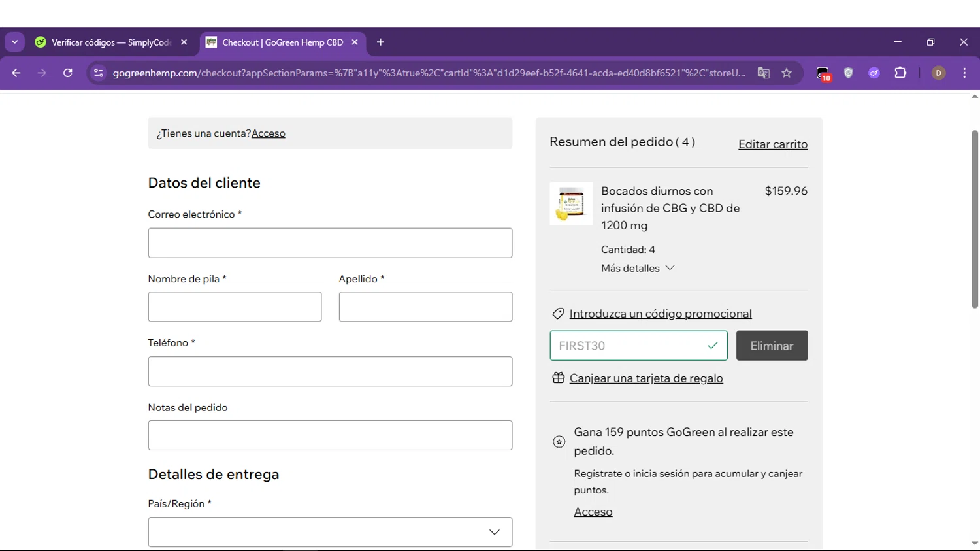Open the Google Translate page icon
980x551 pixels.
pyautogui.click(x=763, y=73)
